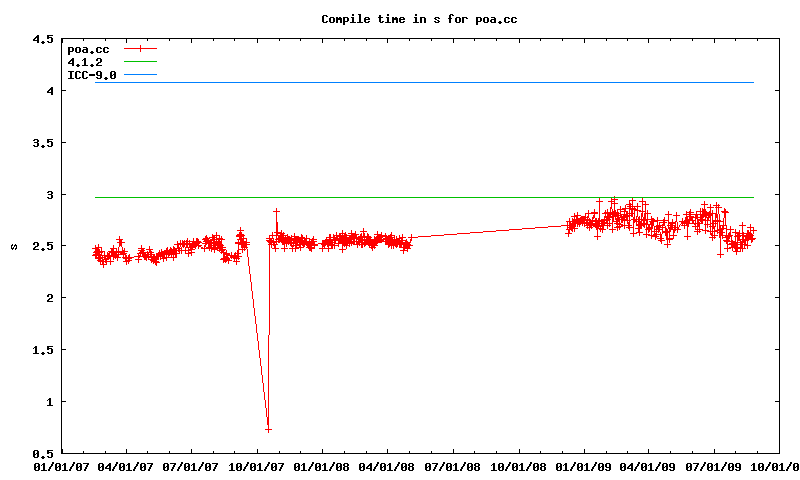Click the spike data point just above 2.8
The image size is (800, 480).
[276, 211]
